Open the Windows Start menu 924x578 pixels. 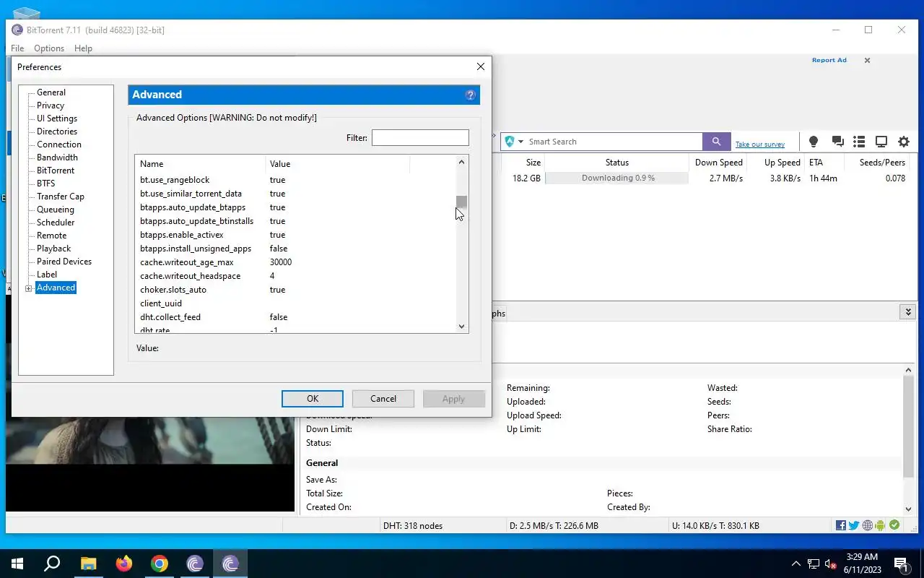[17, 564]
